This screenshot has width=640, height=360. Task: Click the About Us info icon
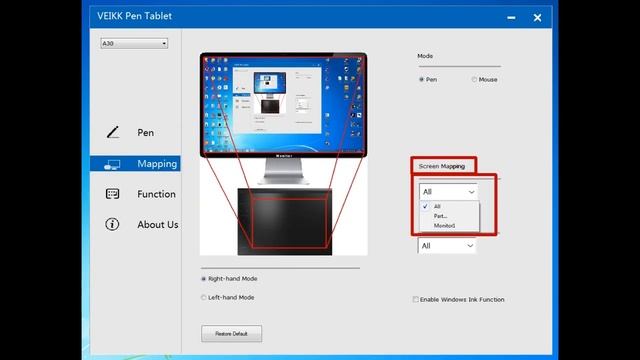click(x=112, y=224)
